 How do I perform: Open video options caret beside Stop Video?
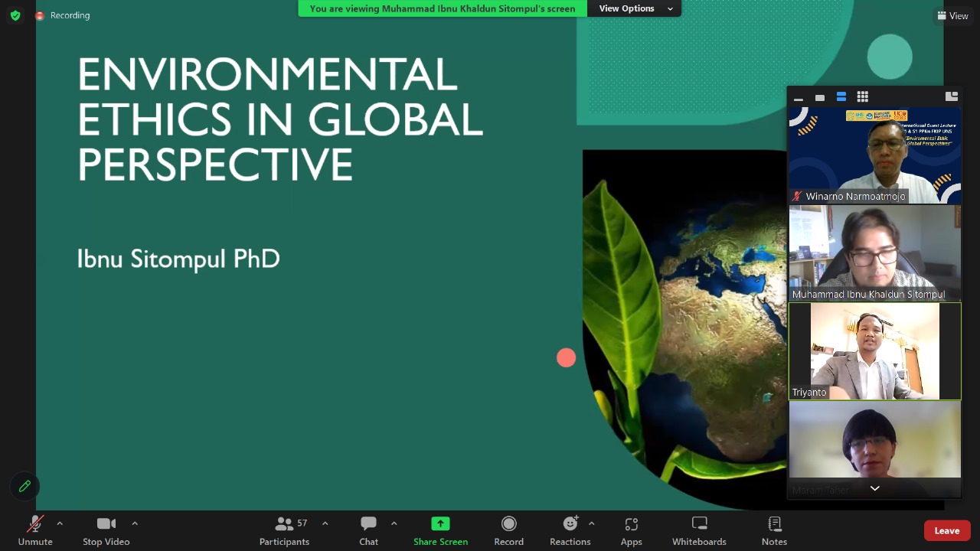135,523
